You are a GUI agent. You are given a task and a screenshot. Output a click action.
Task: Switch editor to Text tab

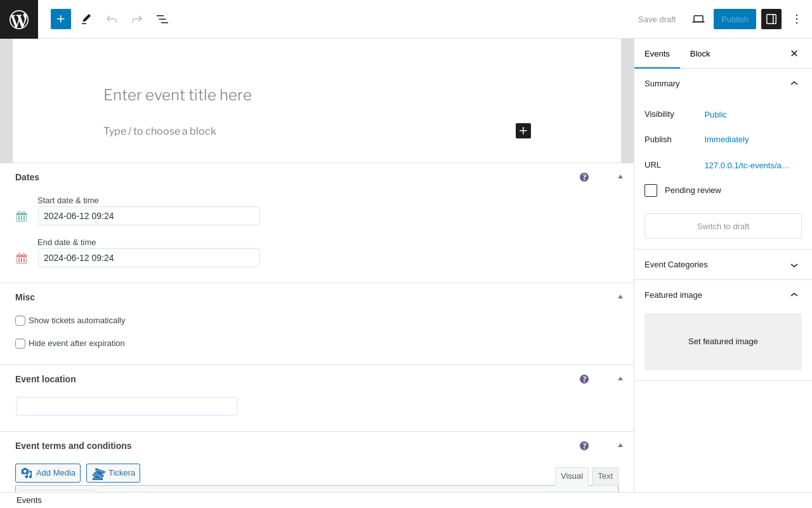point(605,476)
